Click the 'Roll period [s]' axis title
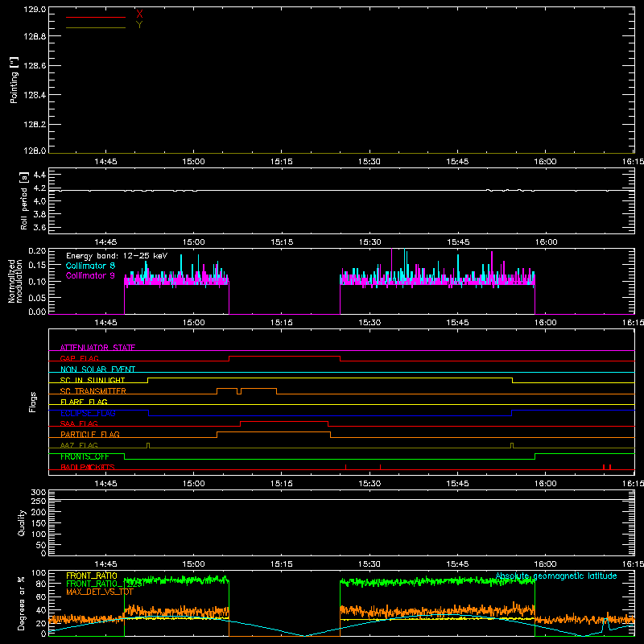 pyautogui.click(x=24, y=200)
